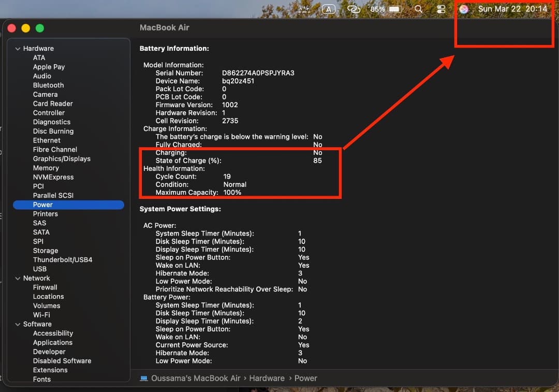Click serial number D862274A0PSPJYRA3
559x392 pixels.
click(x=258, y=73)
